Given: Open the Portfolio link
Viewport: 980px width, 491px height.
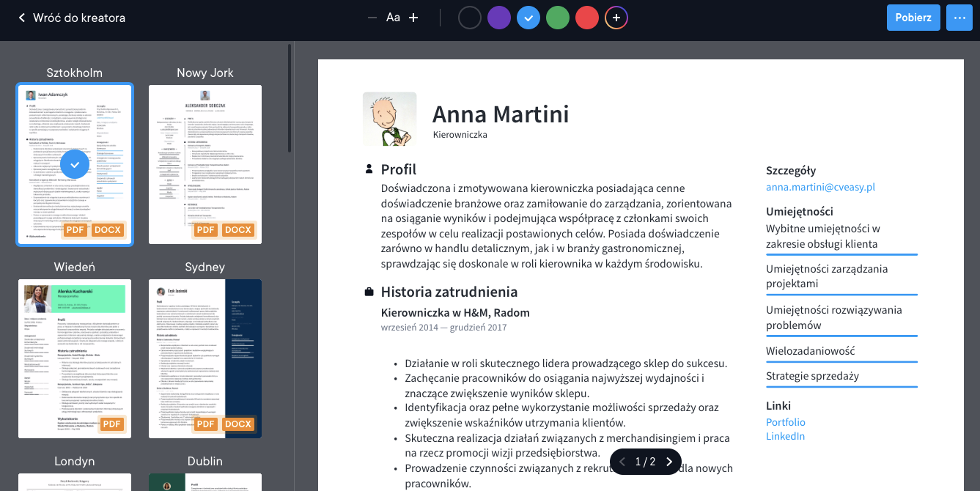Looking at the screenshot, I should [x=785, y=422].
